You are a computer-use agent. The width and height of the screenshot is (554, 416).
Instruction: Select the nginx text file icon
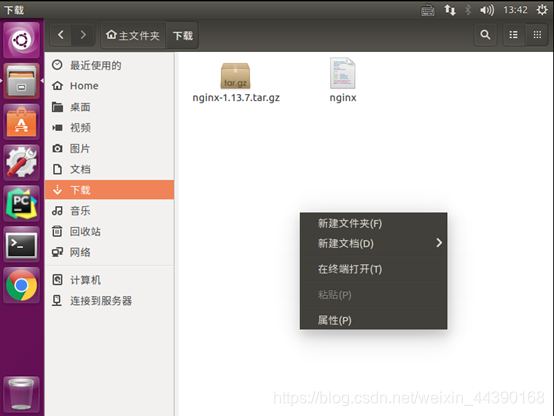[x=342, y=73]
